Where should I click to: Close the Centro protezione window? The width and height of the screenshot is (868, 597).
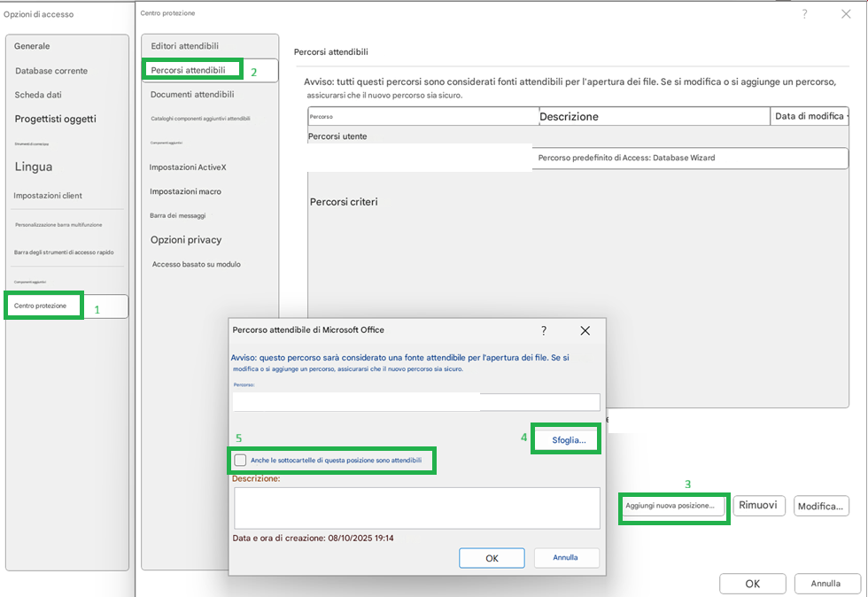click(x=846, y=14)
